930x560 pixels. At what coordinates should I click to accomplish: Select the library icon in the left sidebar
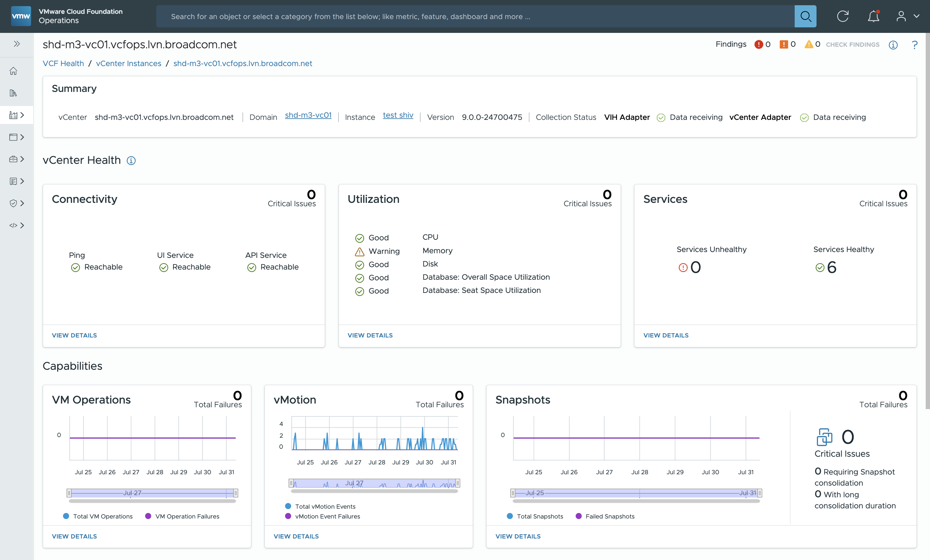[13, 93]
